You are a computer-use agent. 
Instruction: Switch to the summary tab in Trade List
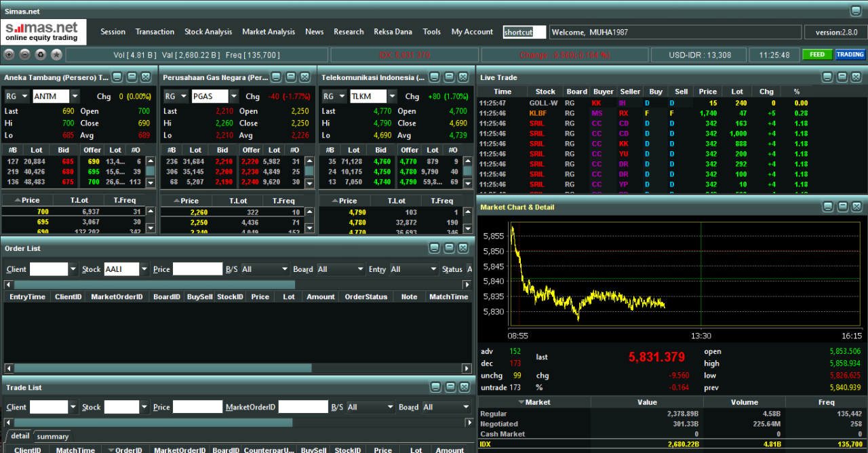pos(53,437)
